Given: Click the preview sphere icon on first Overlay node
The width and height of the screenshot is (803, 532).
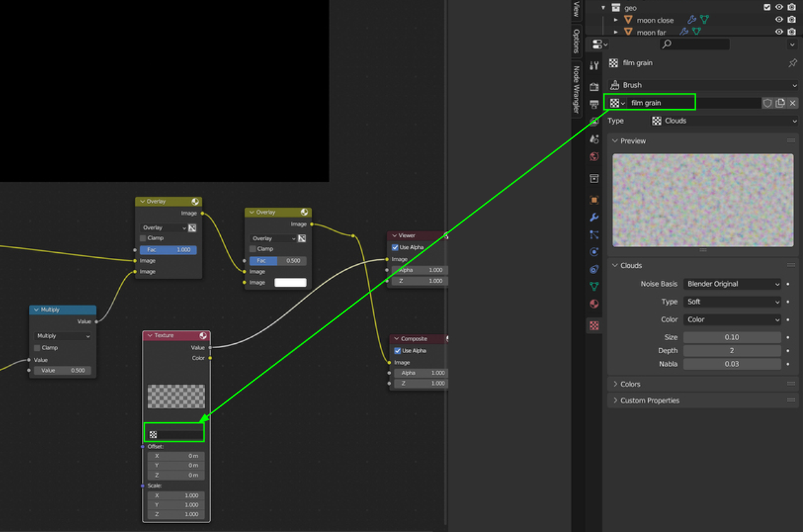Looking at the screenshot, I should click(x=195, y=201).
